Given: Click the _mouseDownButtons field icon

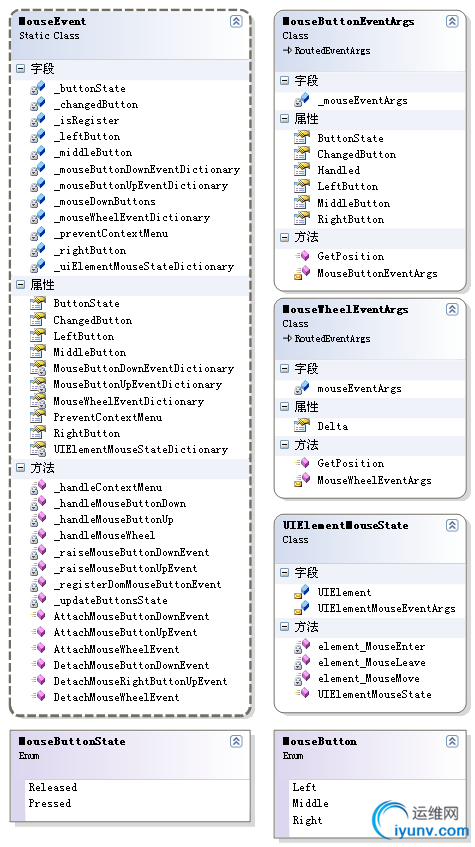Looking at the screenshot, I should coord(38,201).
